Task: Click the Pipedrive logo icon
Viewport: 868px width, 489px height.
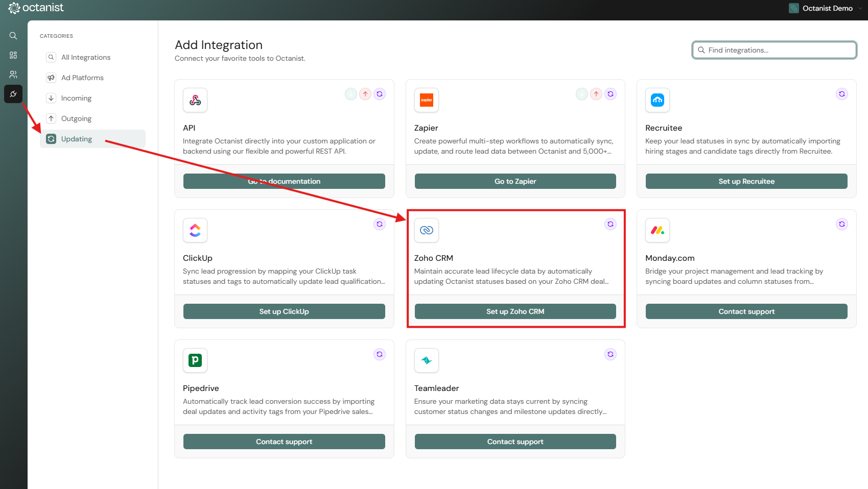Action: 195,360
